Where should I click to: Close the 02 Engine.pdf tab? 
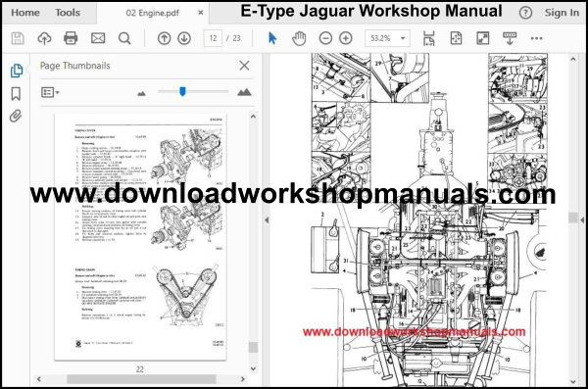tap(201, 13)
